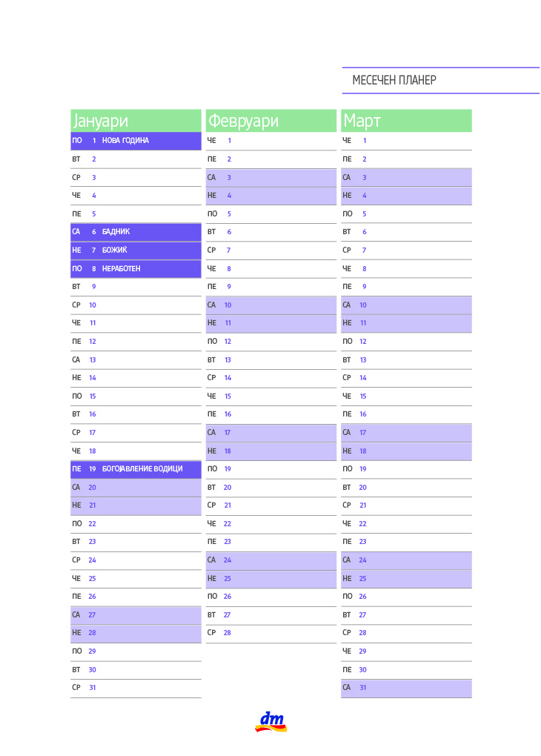Viewport: 541px width, 756px height.
Task: Click the БОГОЈАВЛЕНИЕ ВОДИЦИ row
Action: pos(136,469)
